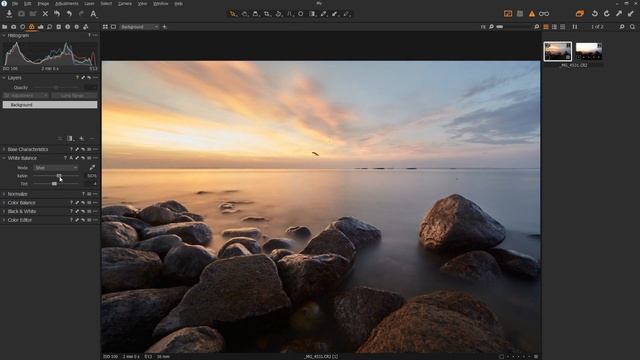
Task: Click the Edit Selected Variants orange icon
Action: click(x=580, y=13)
